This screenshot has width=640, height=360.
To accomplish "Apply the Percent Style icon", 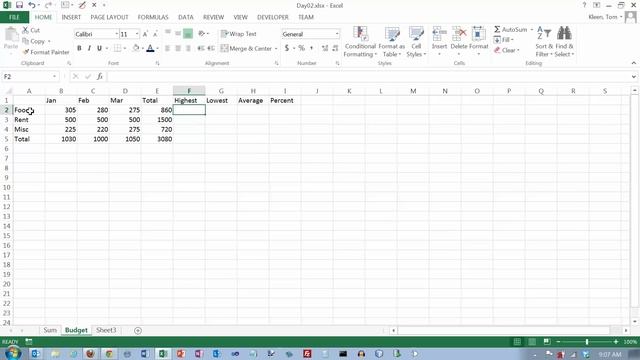I will click(301, 48).
